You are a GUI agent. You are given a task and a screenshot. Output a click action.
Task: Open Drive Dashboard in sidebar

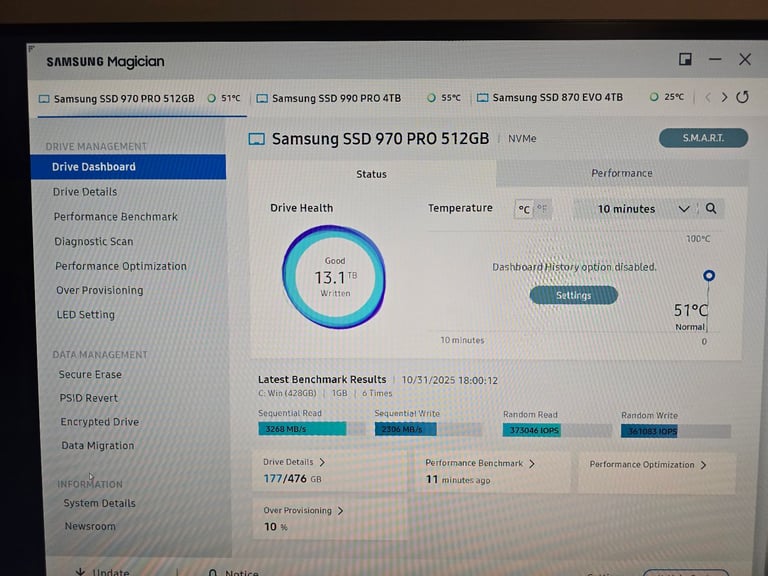pyautogui.click(x=128, y=167)
